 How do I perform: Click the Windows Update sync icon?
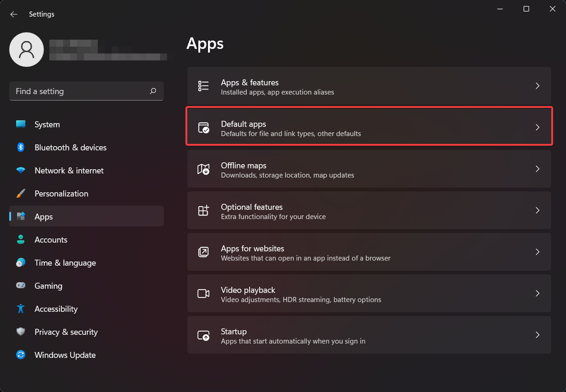point(21,355)
